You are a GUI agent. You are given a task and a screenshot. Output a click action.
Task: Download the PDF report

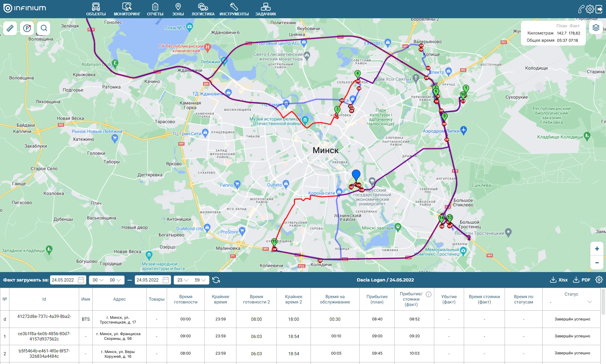pyautogui.click(x=582, y=280)
